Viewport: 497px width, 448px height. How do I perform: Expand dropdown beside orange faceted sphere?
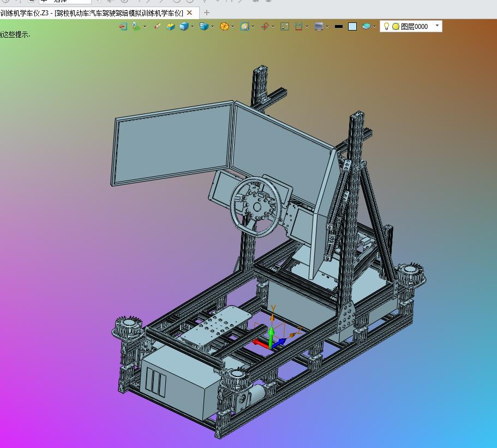pos(232,27)
